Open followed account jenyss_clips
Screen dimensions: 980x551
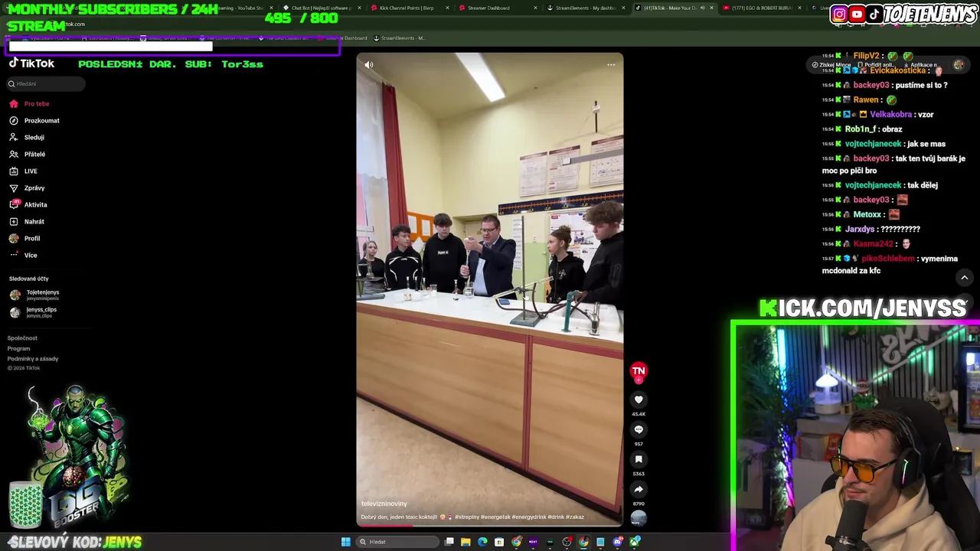(33, 312)
